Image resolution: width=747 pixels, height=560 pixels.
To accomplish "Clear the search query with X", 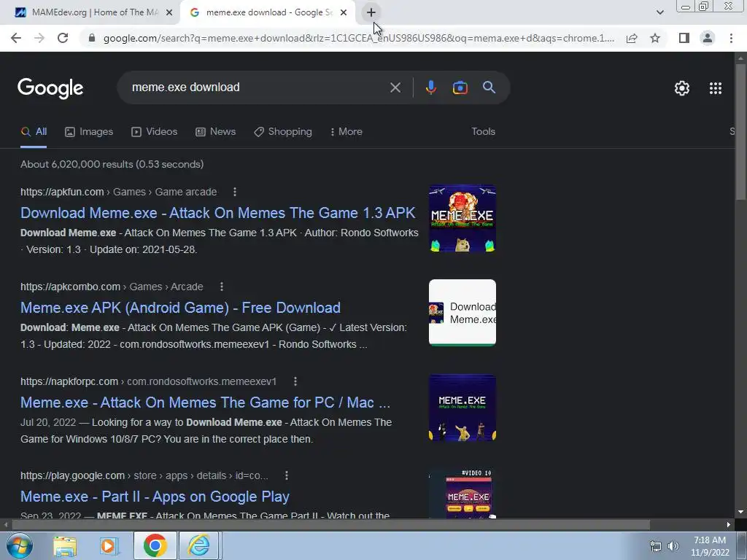I will click(x=395, y=87).
